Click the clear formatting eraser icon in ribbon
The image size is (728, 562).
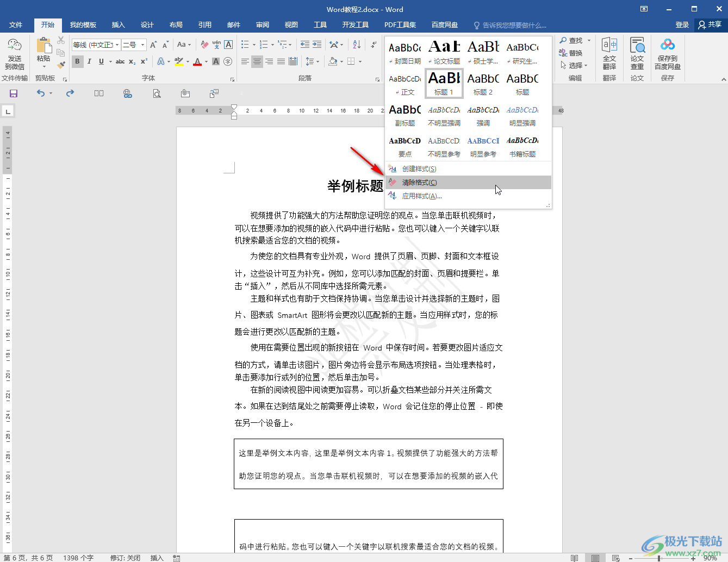[x=204, y=45]
